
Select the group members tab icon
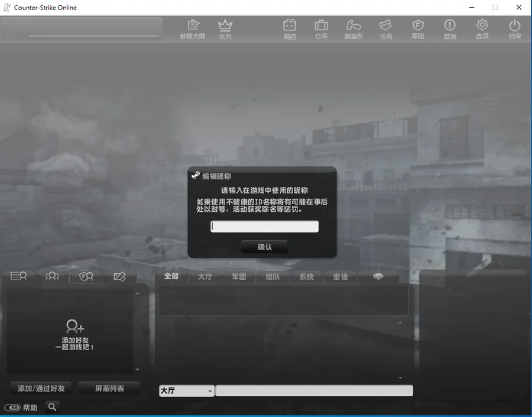pos(52,276)
